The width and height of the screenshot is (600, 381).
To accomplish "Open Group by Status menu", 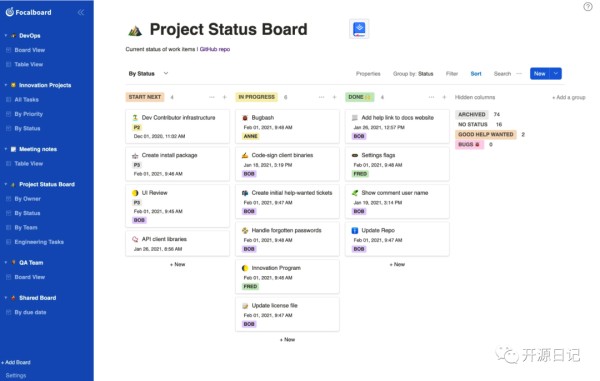I will click(x=413, y=74).
